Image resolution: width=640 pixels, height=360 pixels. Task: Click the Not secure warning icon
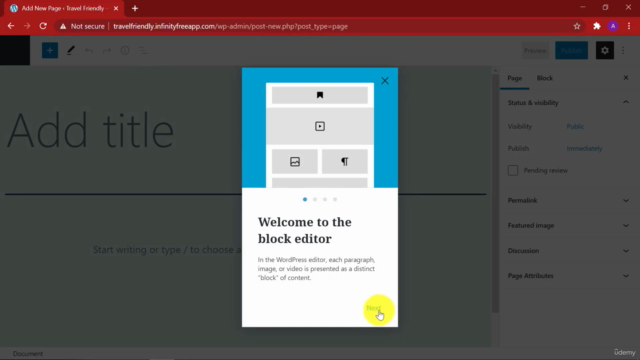tap(63, 26)
